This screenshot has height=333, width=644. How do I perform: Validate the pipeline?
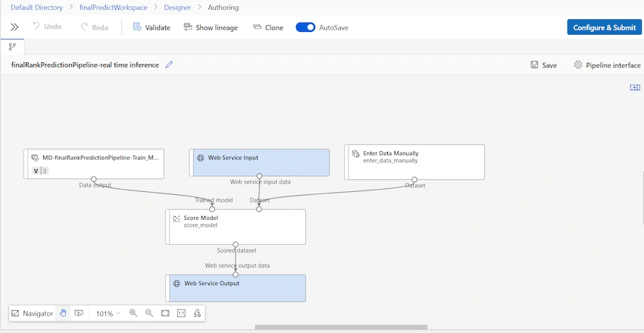[152, 27]
